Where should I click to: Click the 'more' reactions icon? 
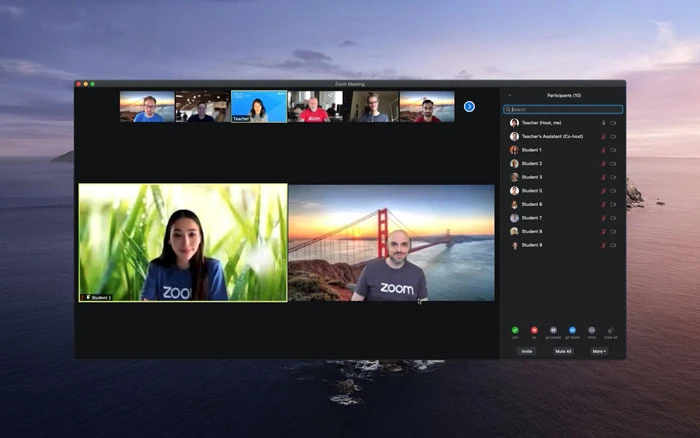click(x=591, y=330)
